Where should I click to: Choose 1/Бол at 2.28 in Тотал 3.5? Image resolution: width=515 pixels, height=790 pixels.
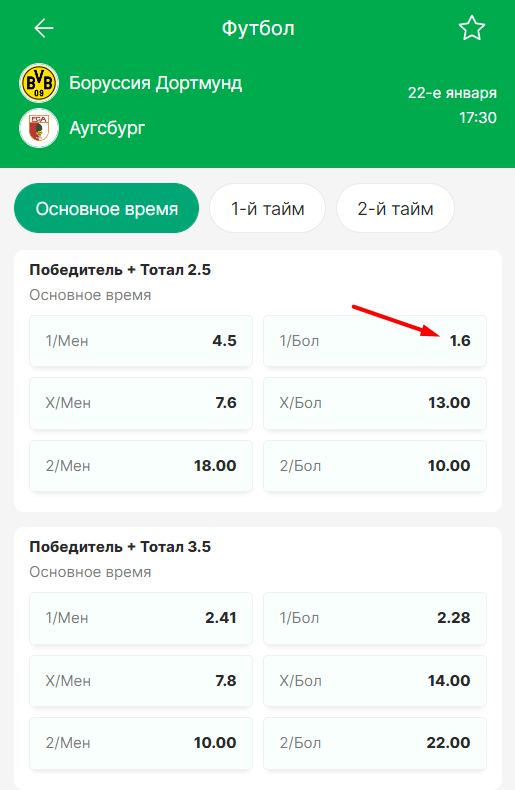(375, 618)
